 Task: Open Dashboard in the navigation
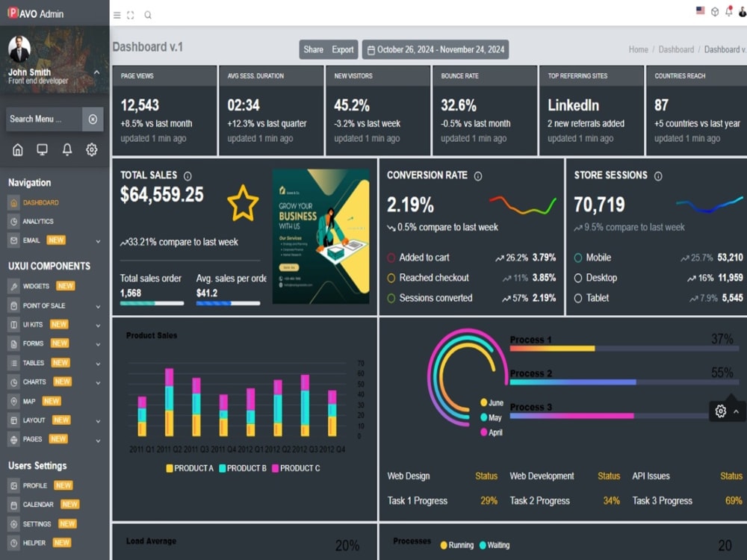coord(41,203)
